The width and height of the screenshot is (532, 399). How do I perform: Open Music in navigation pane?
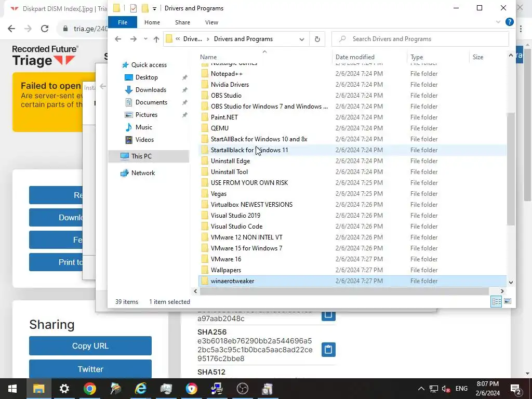tap(143, 127)
